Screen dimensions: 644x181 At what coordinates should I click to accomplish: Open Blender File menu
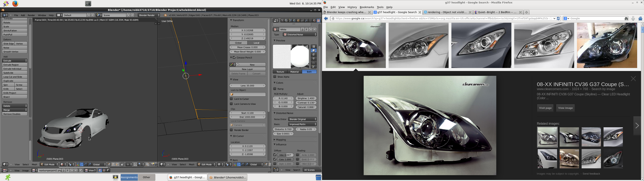[x=16, y=15]
